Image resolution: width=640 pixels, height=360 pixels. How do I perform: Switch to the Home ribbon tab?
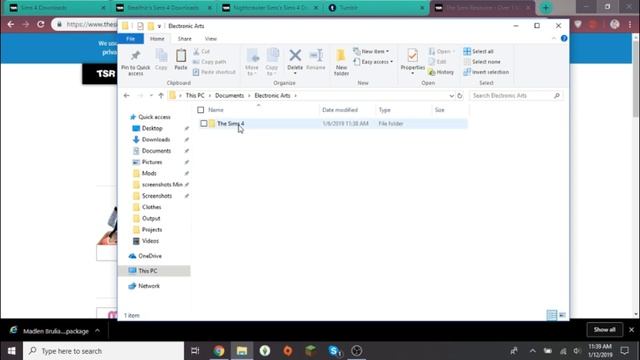coord(157,39)
